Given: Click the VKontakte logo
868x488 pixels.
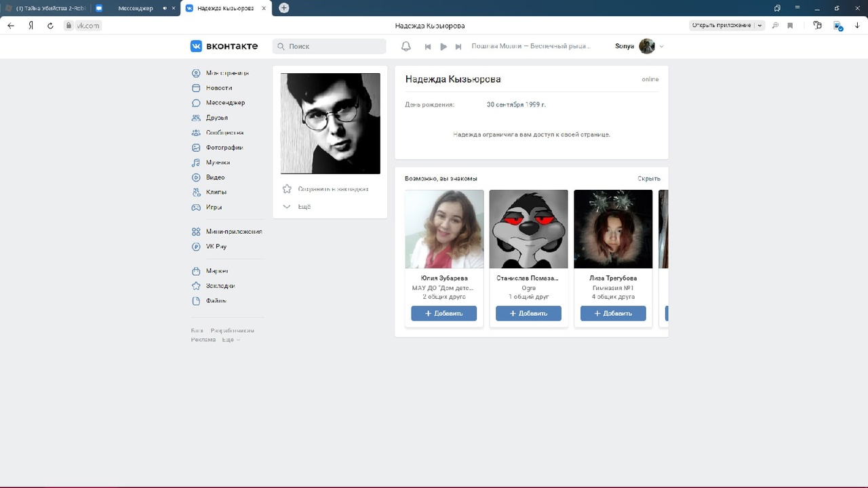Looking at the screenshot, I should pos(224,46).
